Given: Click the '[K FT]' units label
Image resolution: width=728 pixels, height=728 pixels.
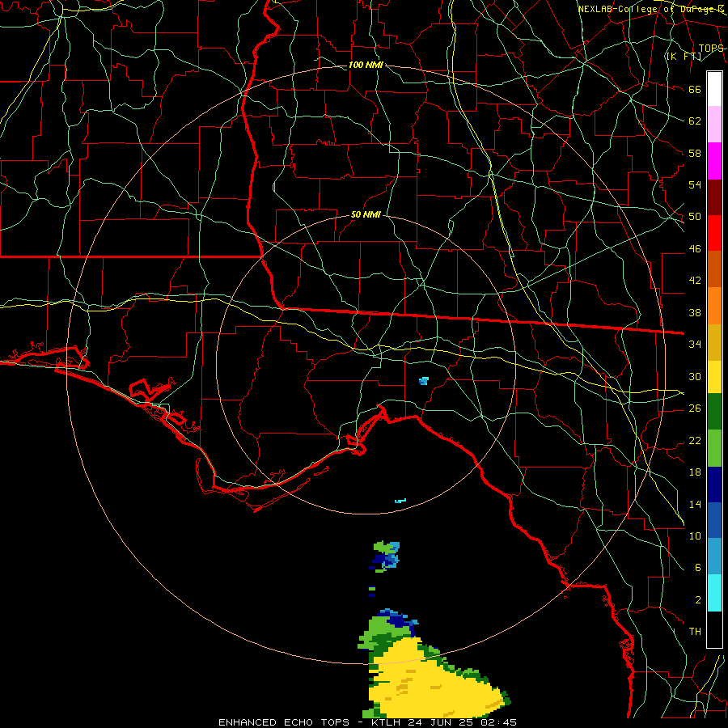Looking at the screenshot, I should (x=684, y=56).
